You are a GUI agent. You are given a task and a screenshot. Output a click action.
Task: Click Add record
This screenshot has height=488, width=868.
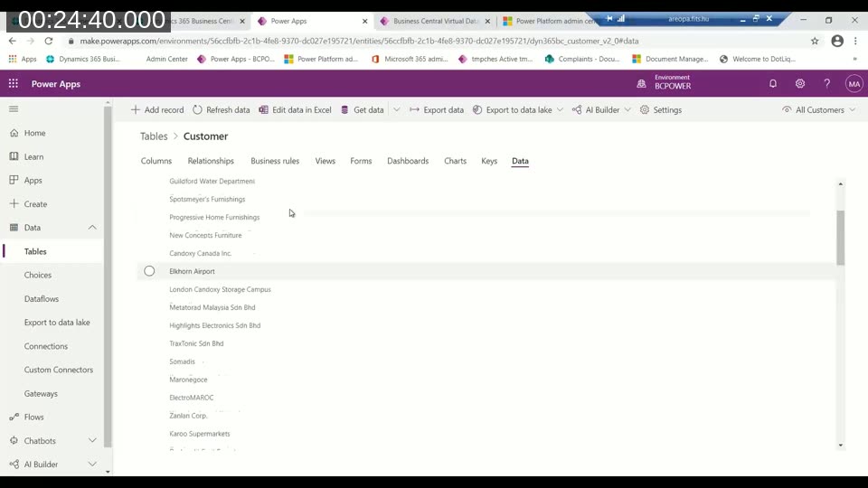pyautogui.click(x=157, y=110)
